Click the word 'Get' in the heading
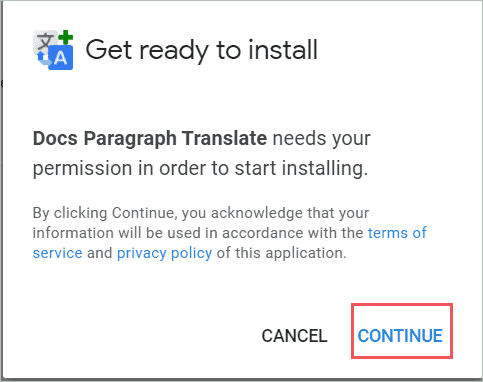The image size is (483, 382). pyautogui.click(x=109, y=50)
